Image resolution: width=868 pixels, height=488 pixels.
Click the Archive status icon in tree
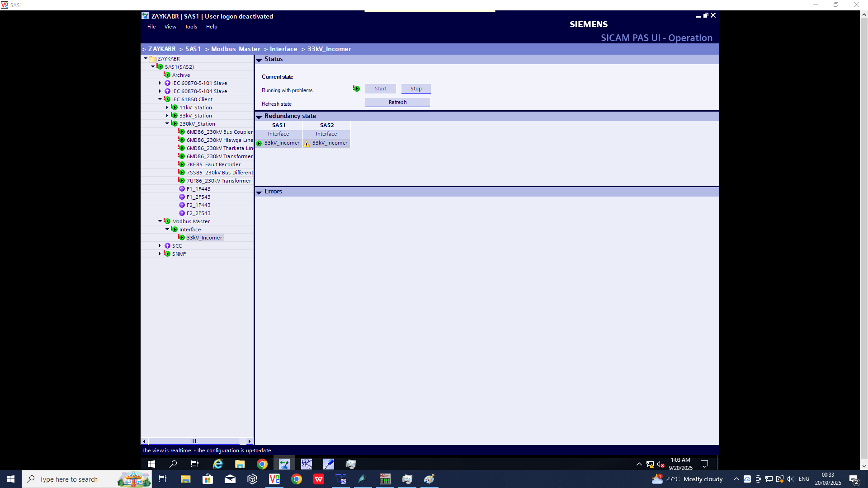pyautogui.click(x=167, y=75)
